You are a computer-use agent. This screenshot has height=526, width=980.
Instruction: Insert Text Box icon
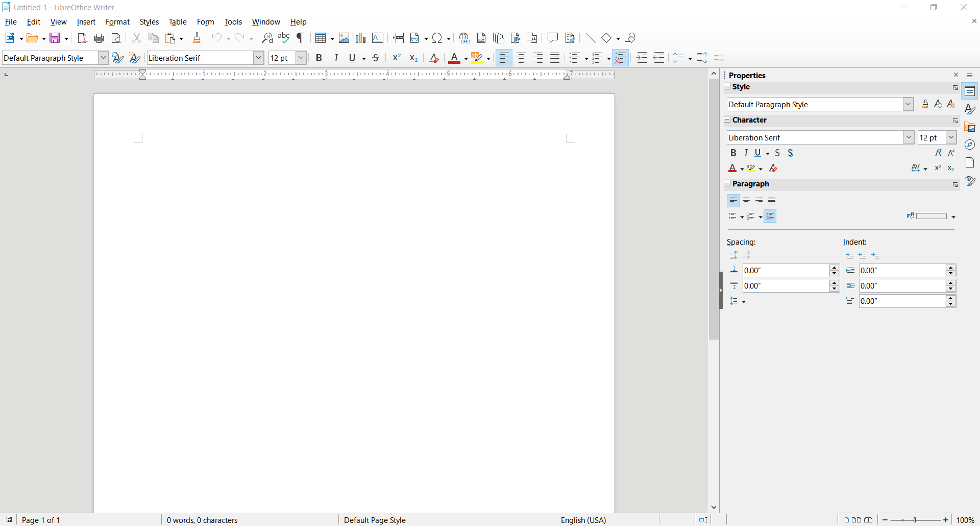(378, 38)
